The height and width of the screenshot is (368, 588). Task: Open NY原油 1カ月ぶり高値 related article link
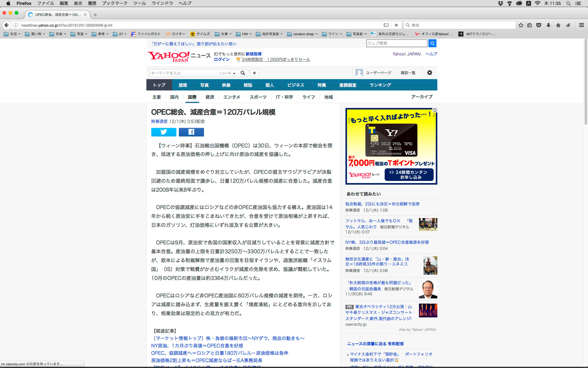click(x=197, y=346)
